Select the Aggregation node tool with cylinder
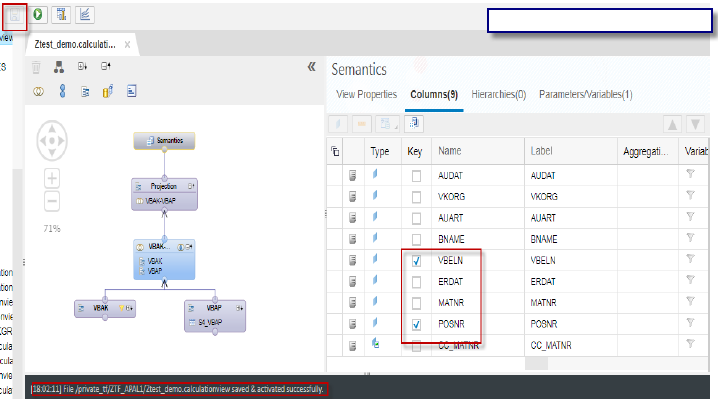Image resolution: width=718 pixels, height=399 pixels. pos(108,91)
